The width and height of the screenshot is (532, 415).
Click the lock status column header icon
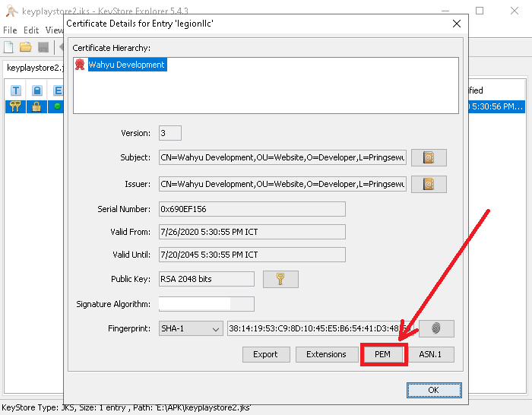[x=37, y=90]
